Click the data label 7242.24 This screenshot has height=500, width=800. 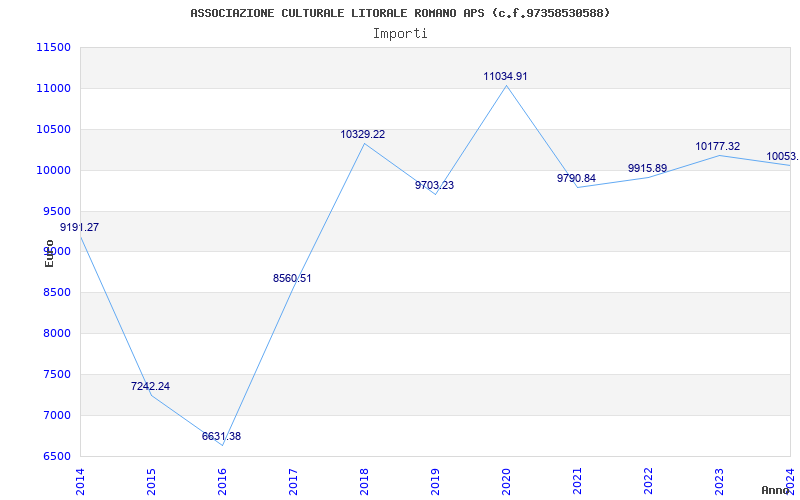click(x=150, y=386)
